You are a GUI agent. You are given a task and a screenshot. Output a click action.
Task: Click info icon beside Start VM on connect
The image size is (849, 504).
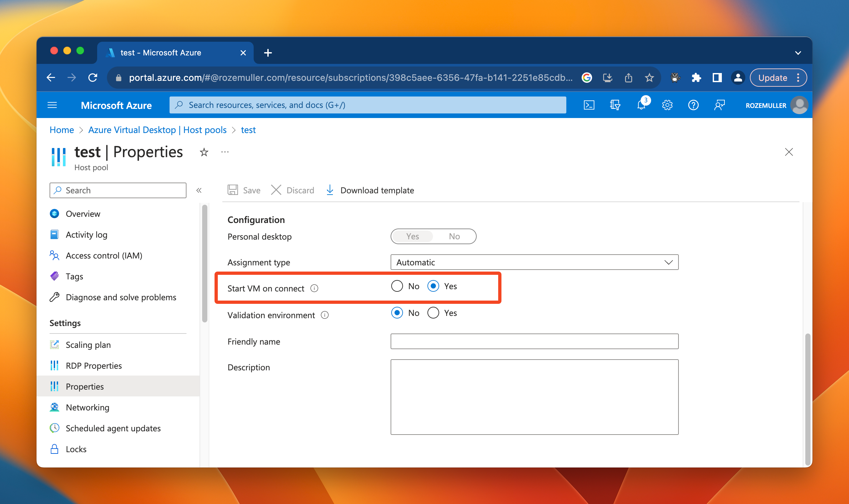pos(315,288)
